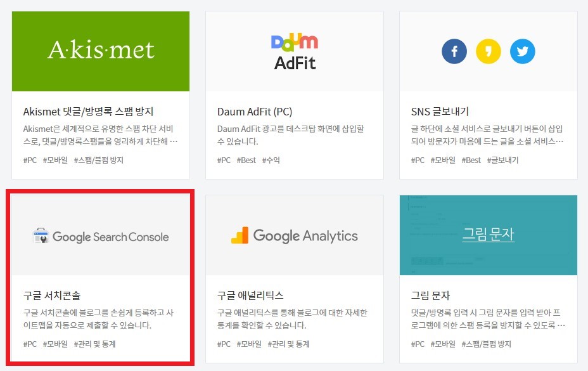This screenshot has width=588, height=371.
Task: Select the 구글 서치콘솔 title
Action: tap(52, 296)
